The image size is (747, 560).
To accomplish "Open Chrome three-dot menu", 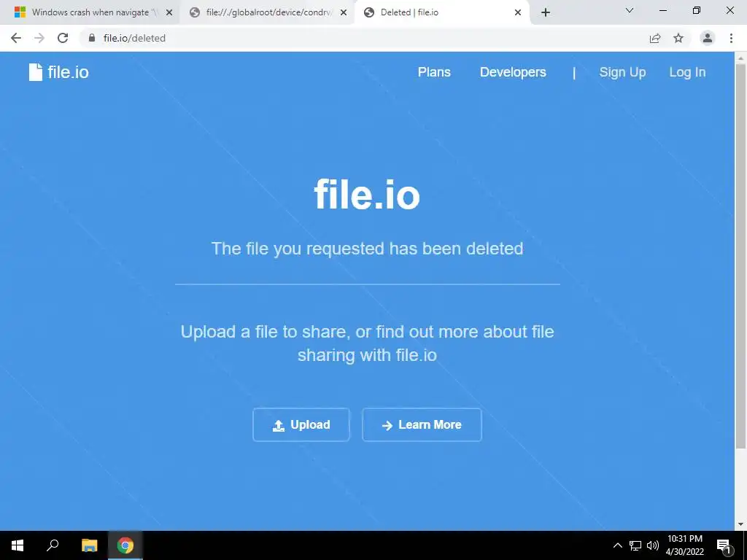I will [731, 38].
